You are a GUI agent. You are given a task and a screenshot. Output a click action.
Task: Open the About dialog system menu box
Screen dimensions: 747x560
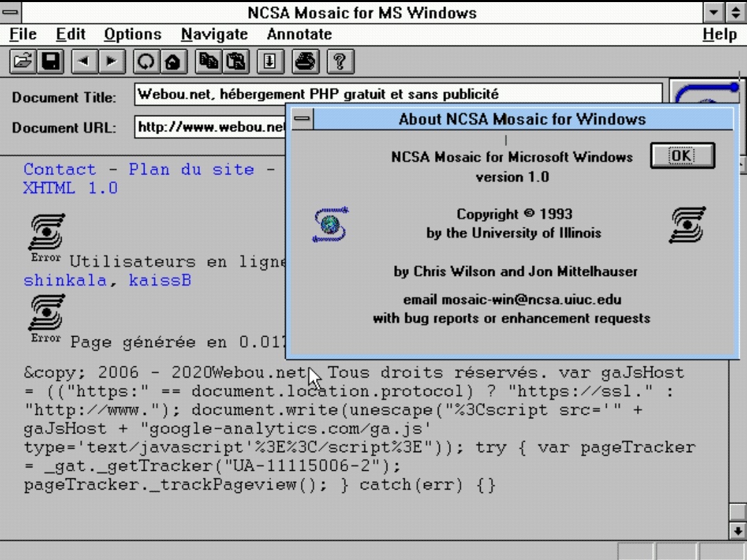(302, 118)
